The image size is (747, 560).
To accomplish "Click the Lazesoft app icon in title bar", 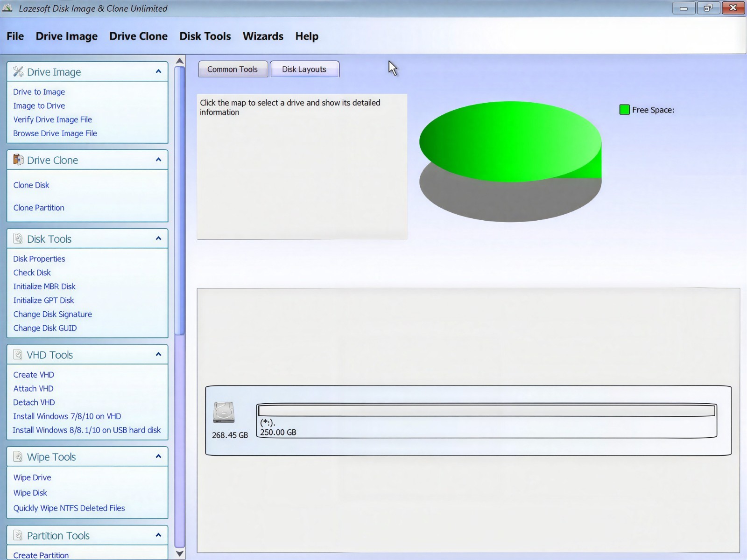I will 7,8.
